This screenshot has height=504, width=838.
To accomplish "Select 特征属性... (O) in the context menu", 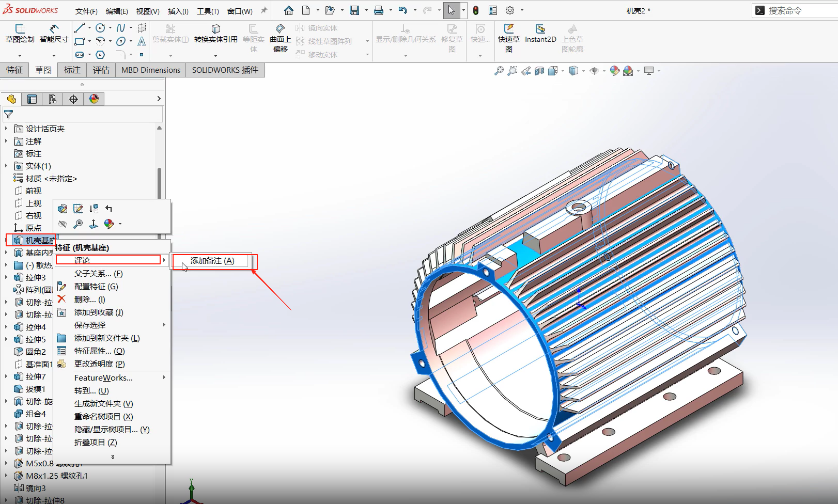I will [x=99, y=351].
